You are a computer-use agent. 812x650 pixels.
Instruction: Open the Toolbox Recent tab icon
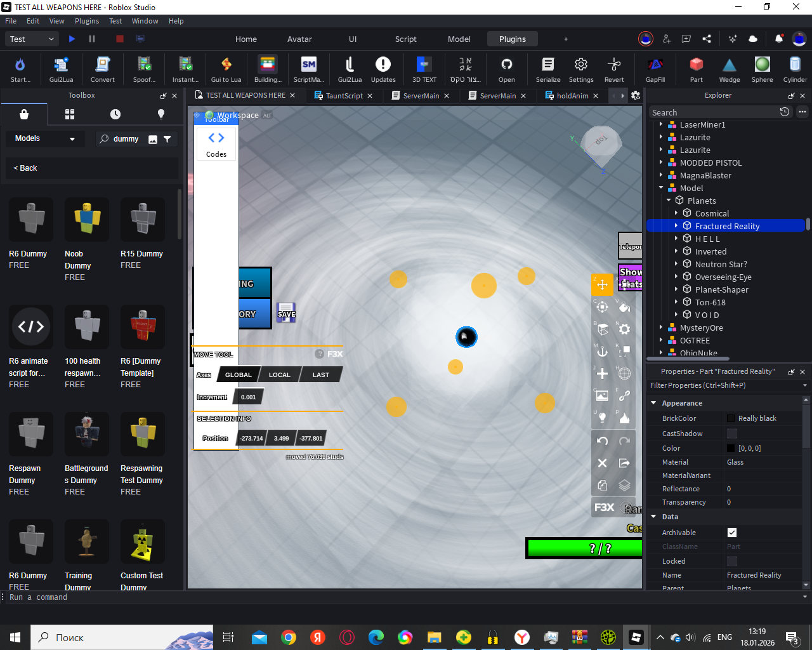115,114
